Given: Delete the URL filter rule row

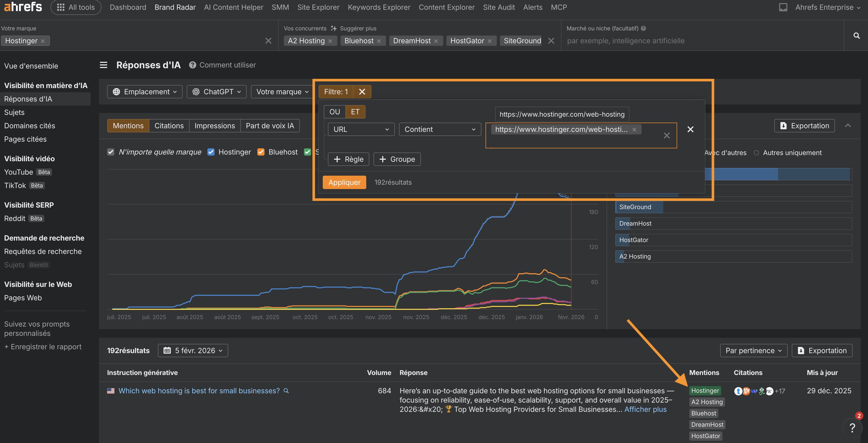Looking at the screenshot, I should click(690, 129).
